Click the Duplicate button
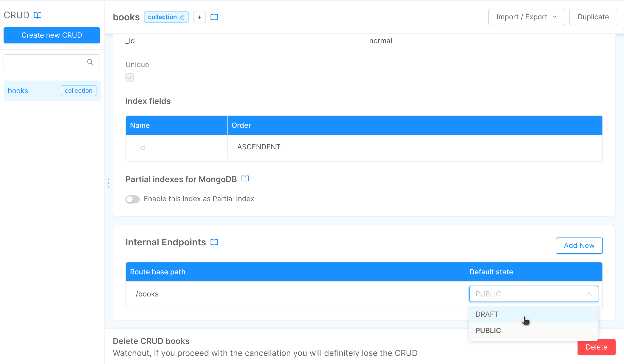 click(x=593, y=17)
